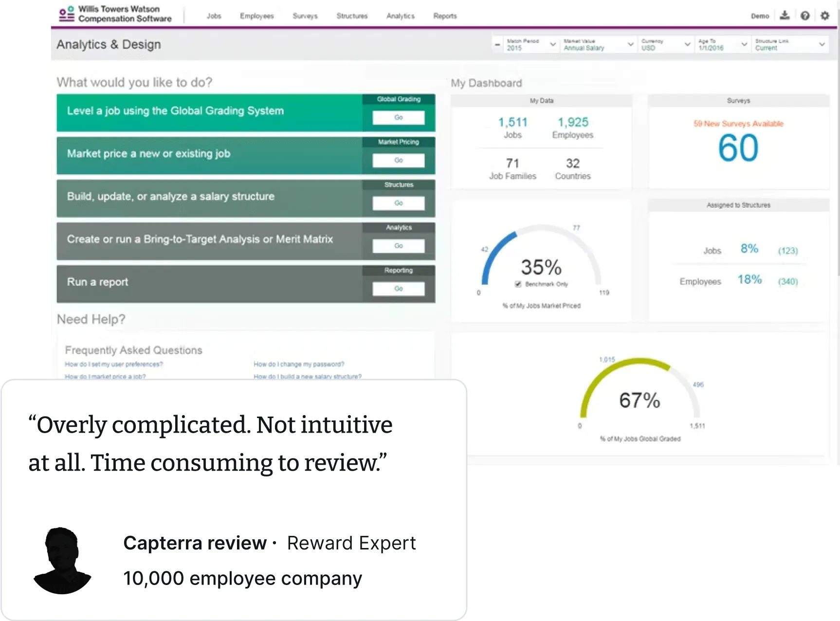Image resolution: width=840 pixels, height=621 pixels.
Task: Click Go under Analytics
Action: (399, 246)
